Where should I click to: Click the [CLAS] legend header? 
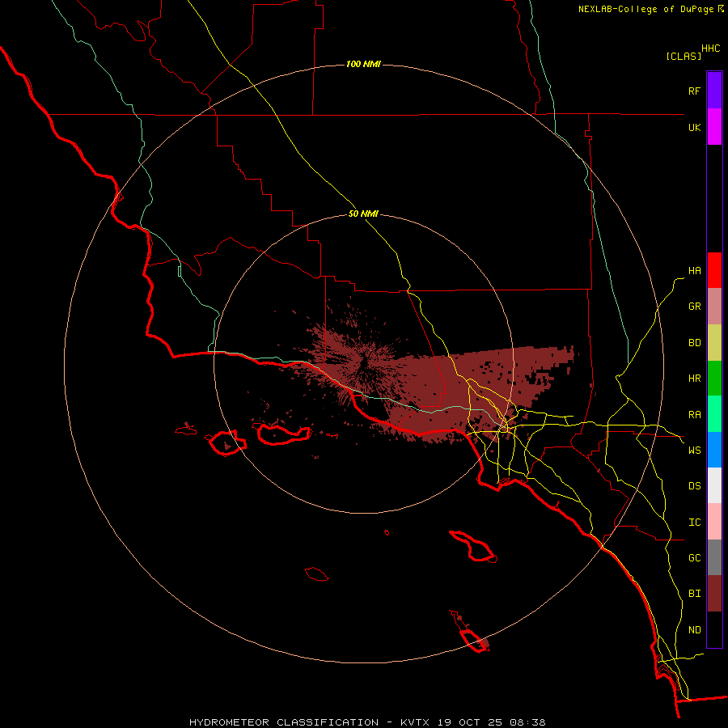684,56
